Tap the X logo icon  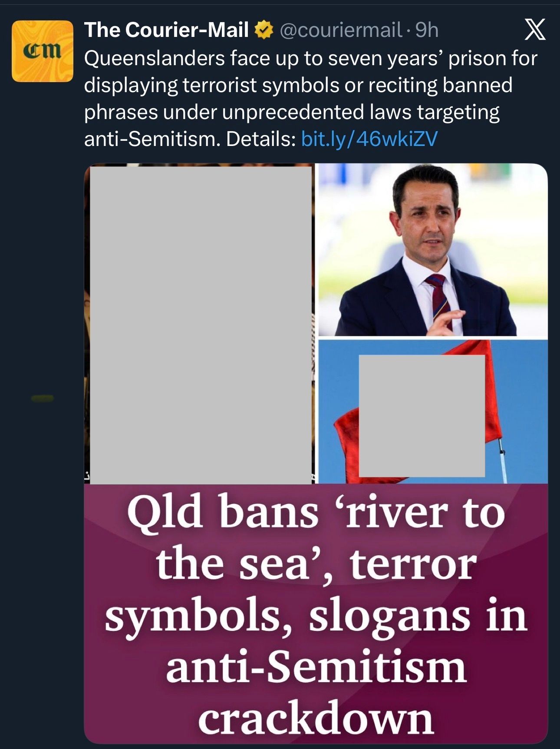[x=535, y=30]
